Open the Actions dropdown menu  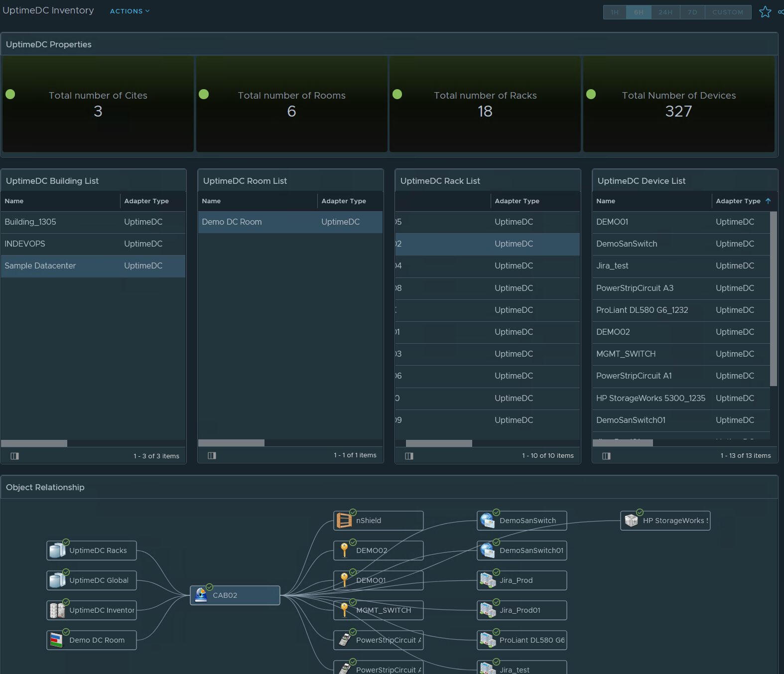click(130, 11)
